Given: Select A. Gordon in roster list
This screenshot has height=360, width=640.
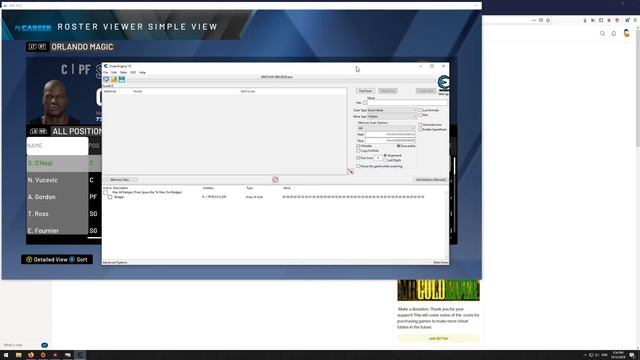Looking at the screenshot, I should [57, 197].
